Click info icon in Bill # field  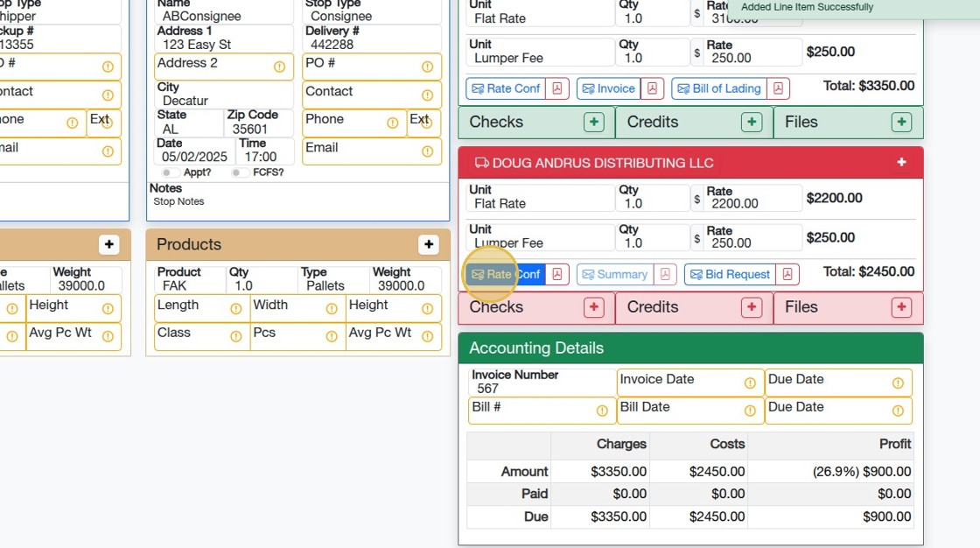click(602, 411)
